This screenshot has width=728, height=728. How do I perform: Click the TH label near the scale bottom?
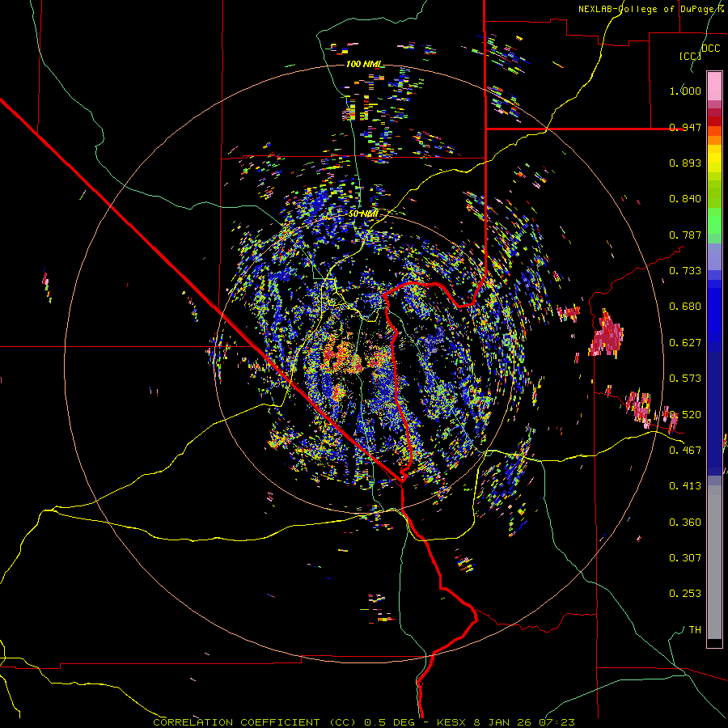[x=695, y=630]
